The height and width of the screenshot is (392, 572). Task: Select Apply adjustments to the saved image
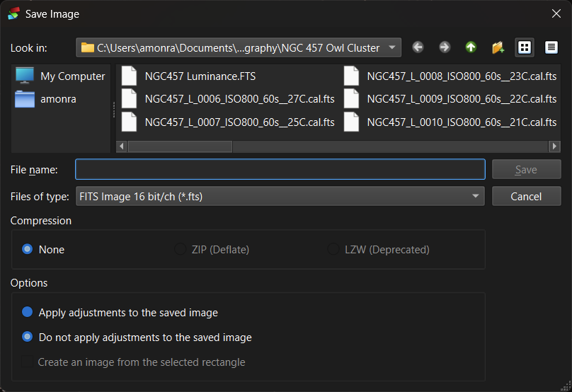28,312
